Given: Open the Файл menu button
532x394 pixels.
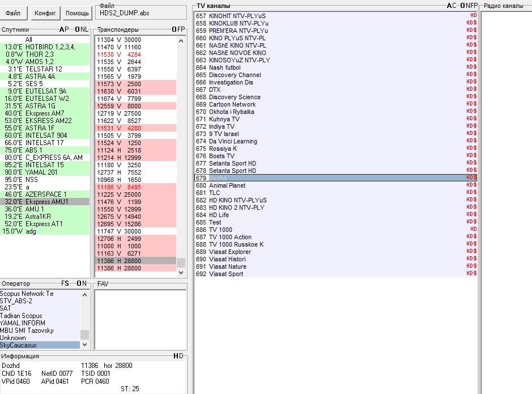Looking at the screenshot, I should (12, 13).
